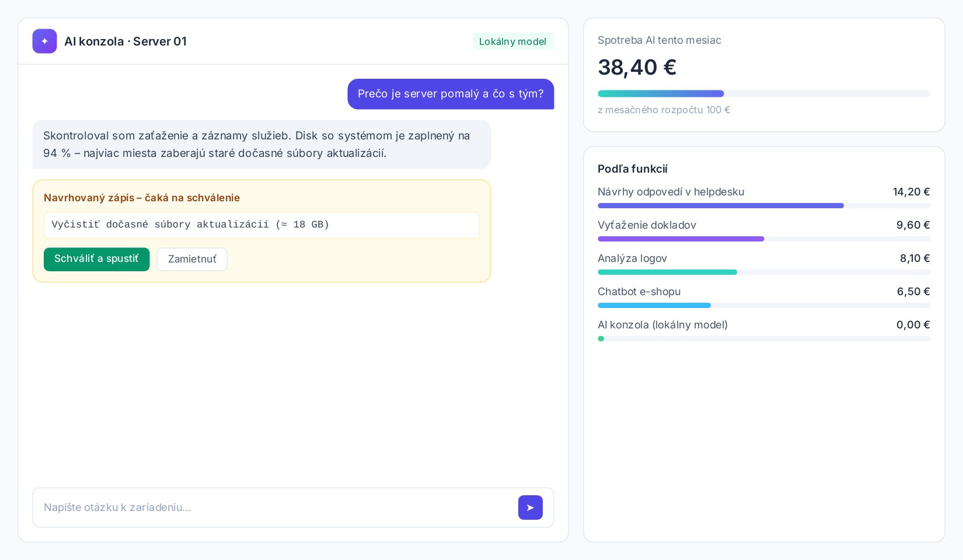Send the message with the arrow button

(x=530, y=508)
